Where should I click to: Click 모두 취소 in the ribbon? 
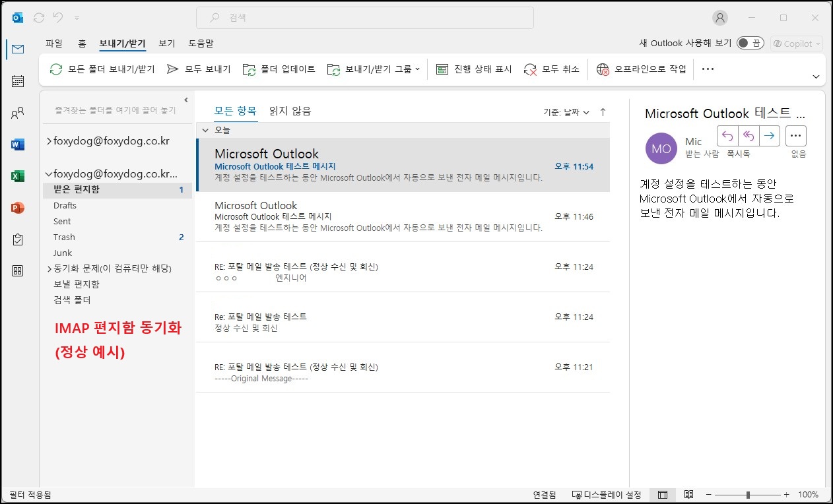(x=551, y=69)
